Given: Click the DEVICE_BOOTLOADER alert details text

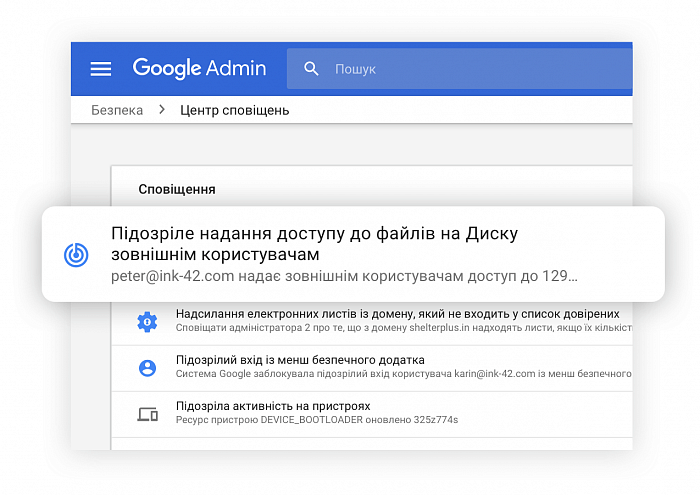Looking at the screenshot, I should pos(316,420).
